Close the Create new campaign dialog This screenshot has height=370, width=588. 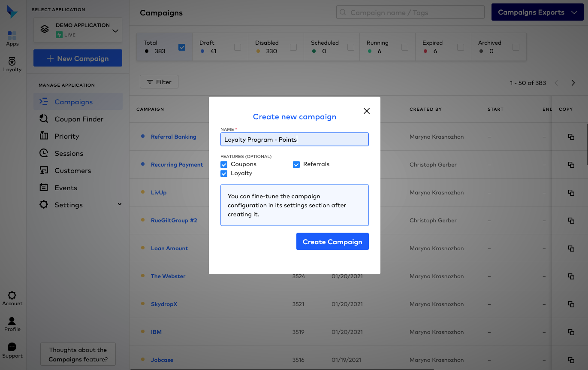point(366,111)
